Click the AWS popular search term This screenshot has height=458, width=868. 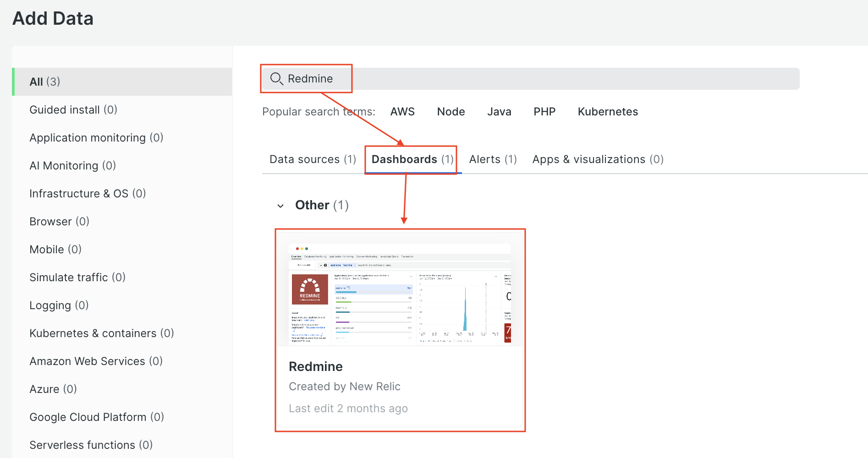(402, 111)
